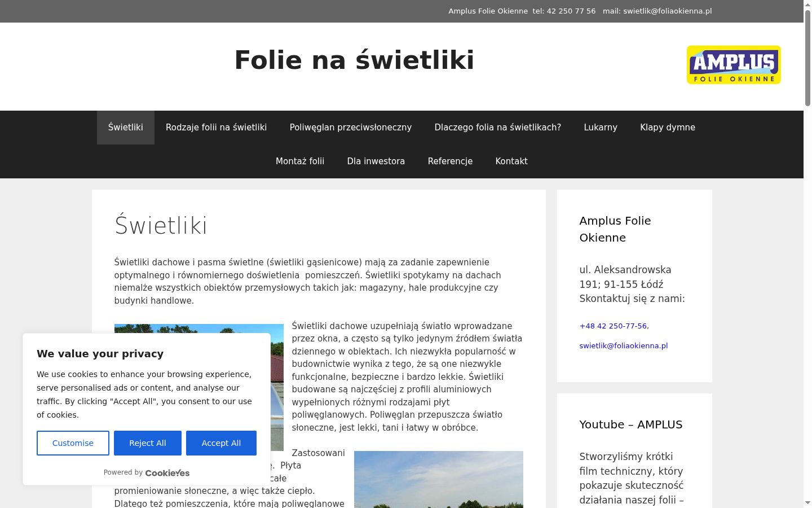This screenshot has height=508, width=812.
Task: Click the scrollbar down arrow
Action: [x=807, y=503]
